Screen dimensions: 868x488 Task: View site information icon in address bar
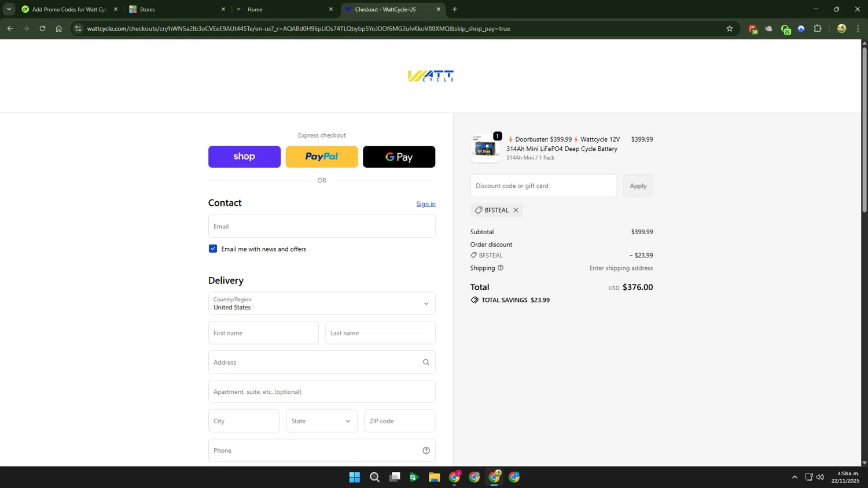78,28
